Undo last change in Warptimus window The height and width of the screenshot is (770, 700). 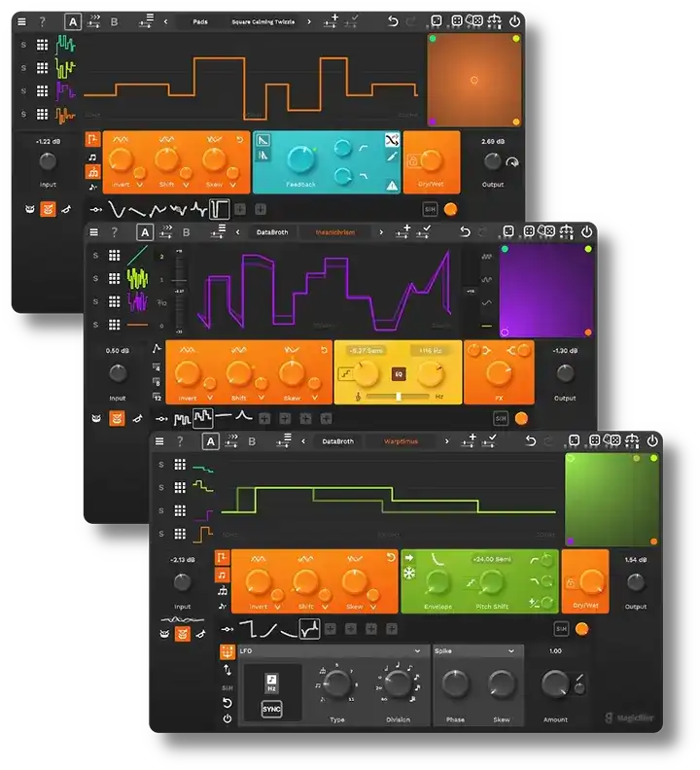tap(531, 441)
